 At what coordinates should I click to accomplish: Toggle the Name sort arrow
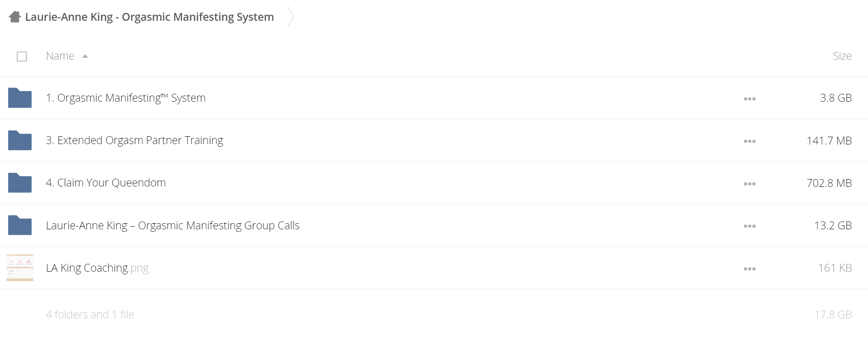pos(85,56)
